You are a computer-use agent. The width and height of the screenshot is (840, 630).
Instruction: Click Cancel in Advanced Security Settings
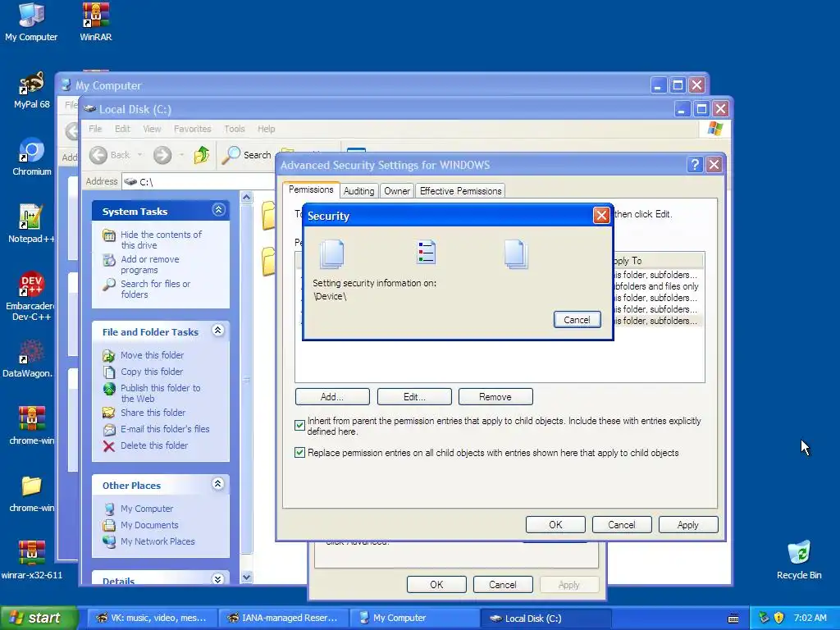coord(622,525)
